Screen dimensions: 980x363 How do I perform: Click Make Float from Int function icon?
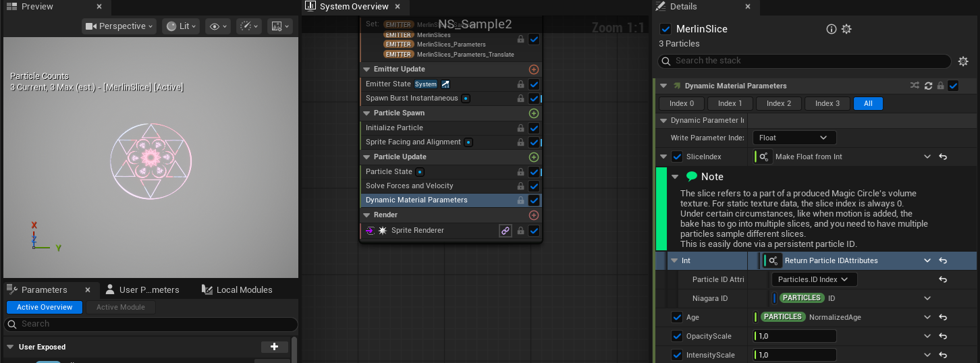764,157
